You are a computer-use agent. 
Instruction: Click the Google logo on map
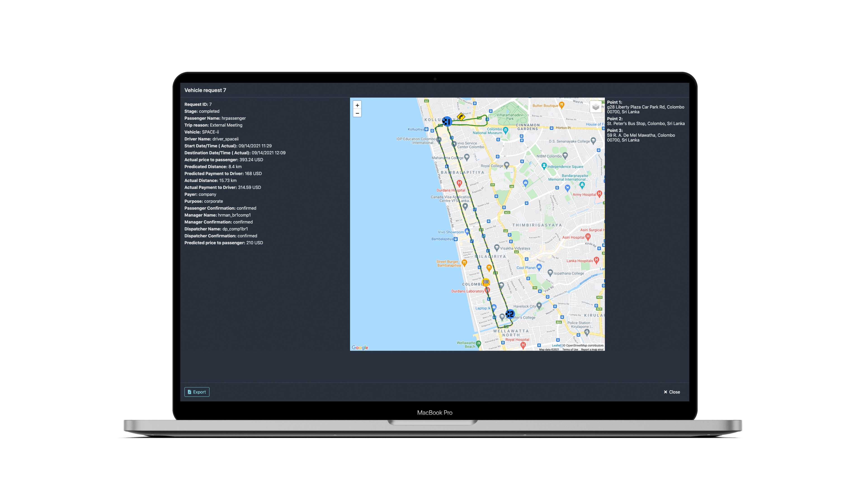coord(360,347)
